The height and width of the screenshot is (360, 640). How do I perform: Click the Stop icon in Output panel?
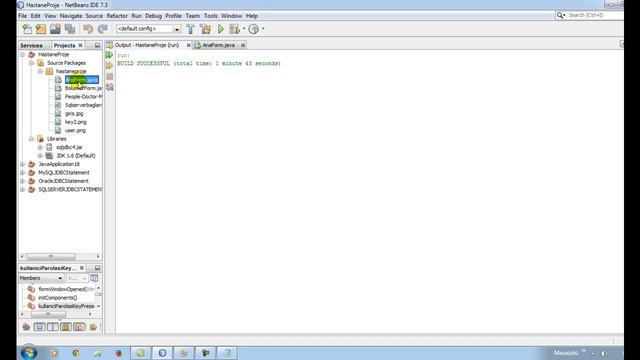coord(109,76)
